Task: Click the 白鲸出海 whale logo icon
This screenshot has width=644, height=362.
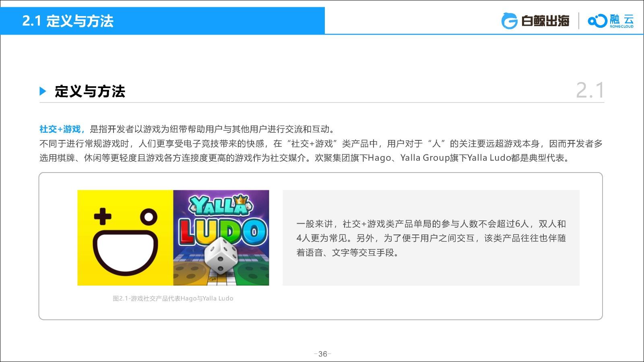Action: pyautogui.click(x=509, y=21)
